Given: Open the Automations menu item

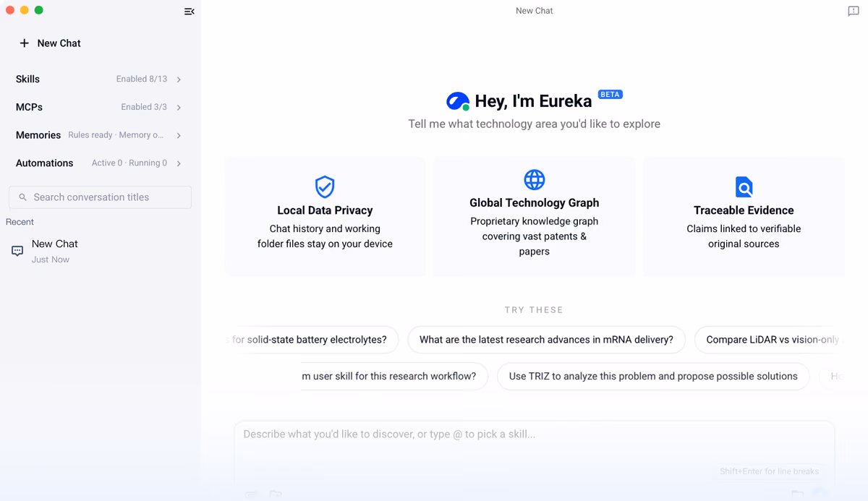Looking at the screenshot, I should coord(100,163).
